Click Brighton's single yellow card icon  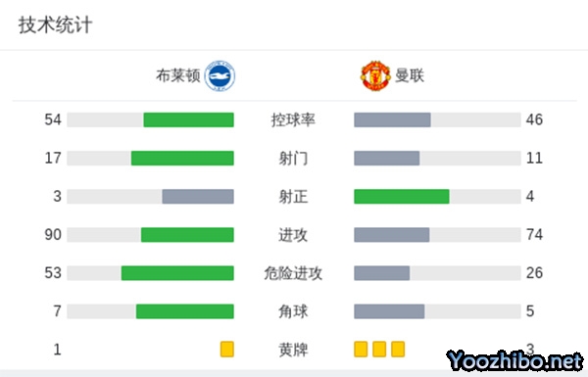click(227, 349)
